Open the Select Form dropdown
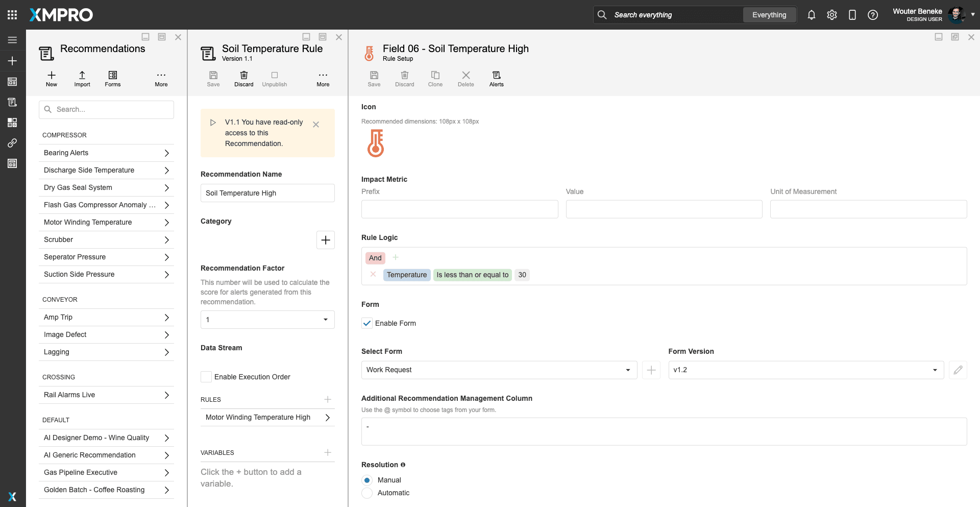The image size is (980, 507). [499, 370]
